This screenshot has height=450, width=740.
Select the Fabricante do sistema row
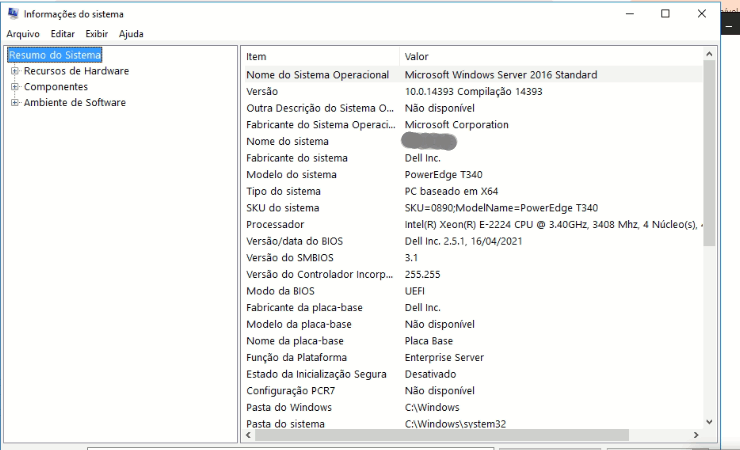click(x=472, y=158)
